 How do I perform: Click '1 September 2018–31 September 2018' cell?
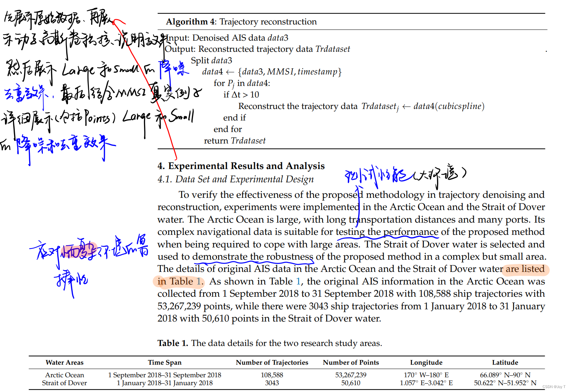[x=165, y=375]
